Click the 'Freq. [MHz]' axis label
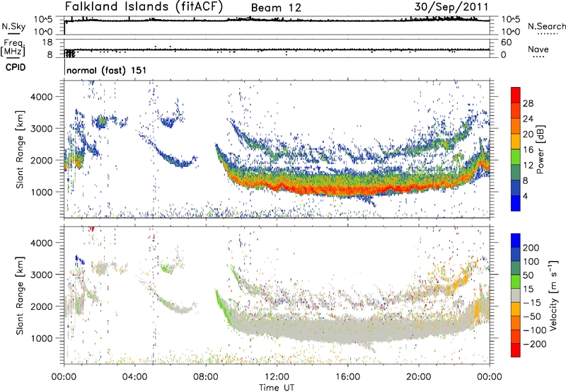Screen dimensions: 566x392 (x=13, y=47)
